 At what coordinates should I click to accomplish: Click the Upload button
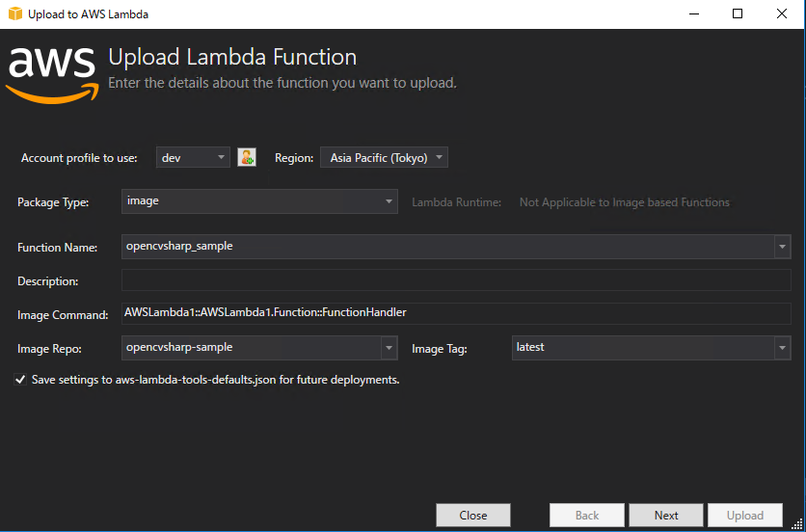point(745,515)
